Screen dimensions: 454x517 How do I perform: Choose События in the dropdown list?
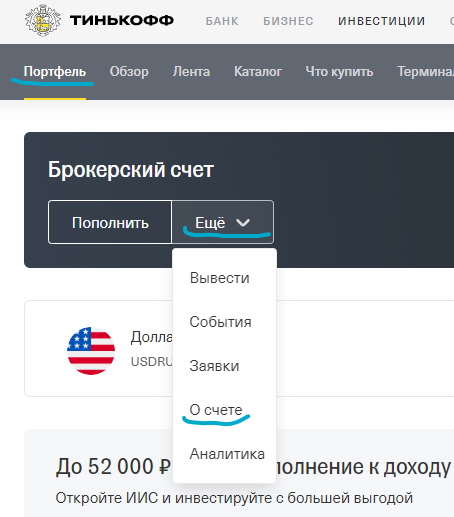[x=220, y=322]
